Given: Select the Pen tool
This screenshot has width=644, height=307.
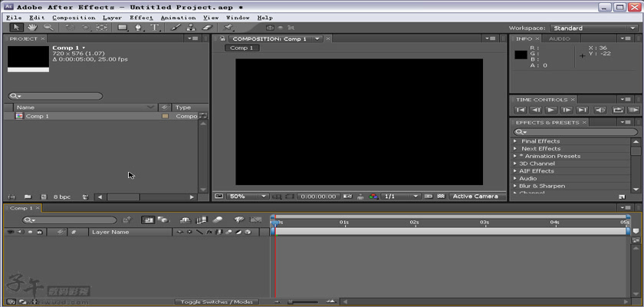Looking at the screenshot, I should tap(139, 28).
